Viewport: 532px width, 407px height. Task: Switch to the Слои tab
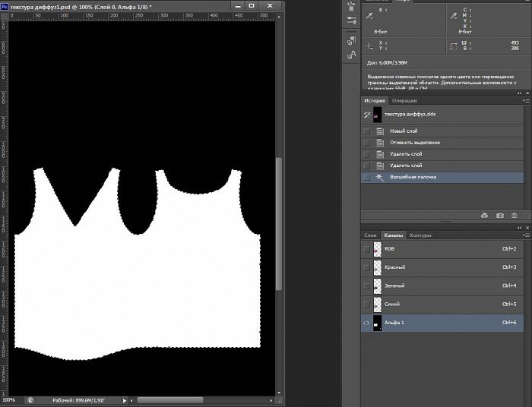coord(370,235)
